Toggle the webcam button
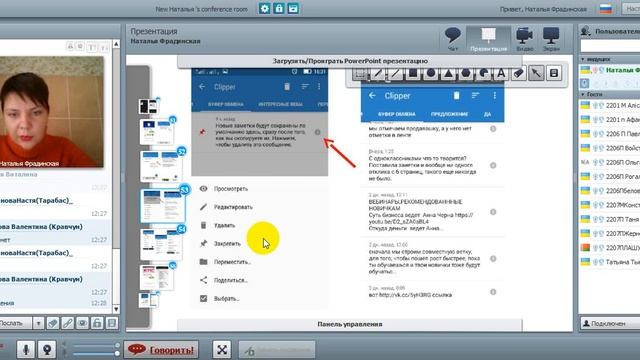The width and height of the screenshot is (640, 360). (47, 350)
